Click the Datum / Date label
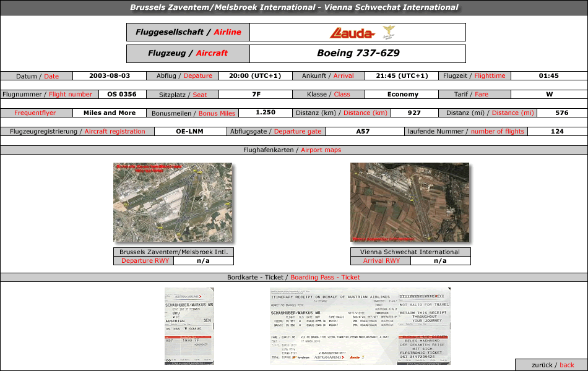 pos(37,76)
